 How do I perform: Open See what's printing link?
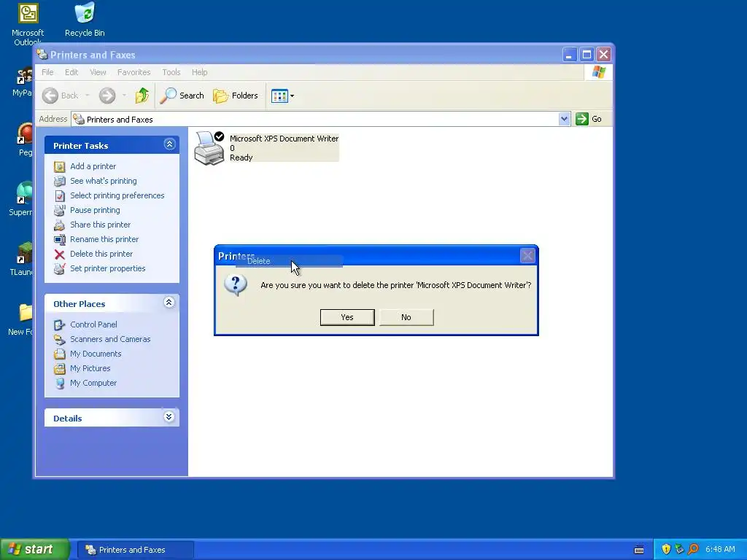(104, 181)
